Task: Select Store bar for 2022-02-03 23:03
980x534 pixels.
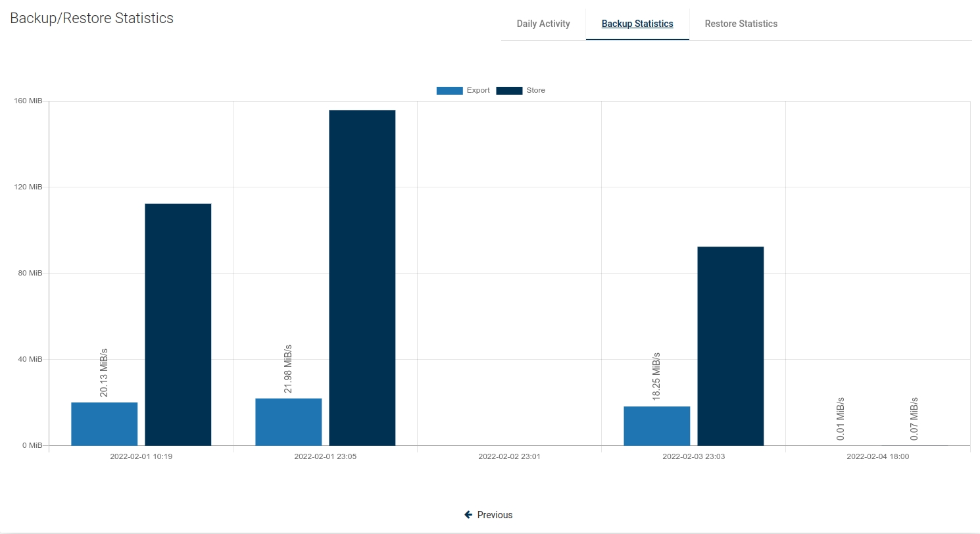Action: (730, 346)
